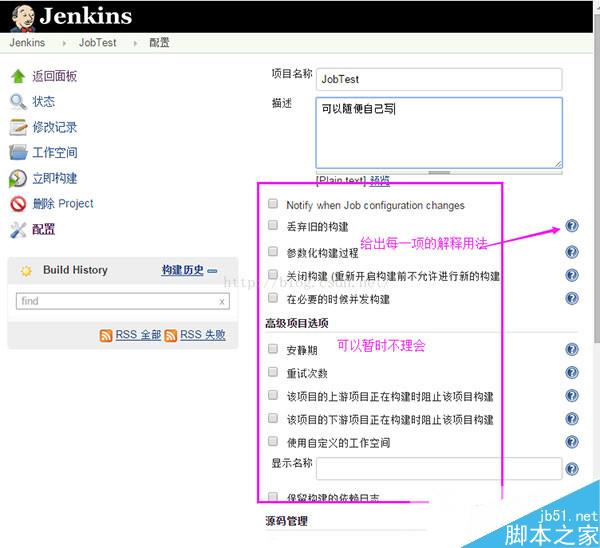The height and width of the screenshot is (548, 600).
Task: Enable 在必要的时候并发构建 checkbox
Action: [x=273, y=297]
